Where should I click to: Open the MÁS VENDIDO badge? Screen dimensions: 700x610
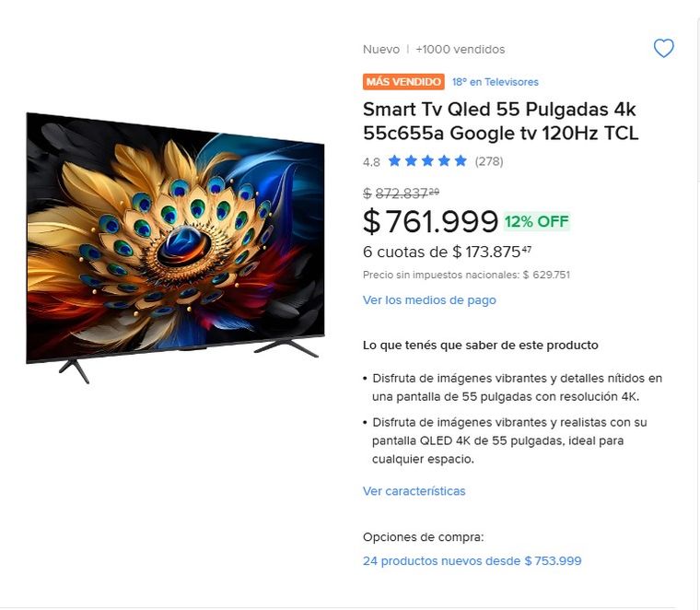pyautogui.click(x=403, y=82)
